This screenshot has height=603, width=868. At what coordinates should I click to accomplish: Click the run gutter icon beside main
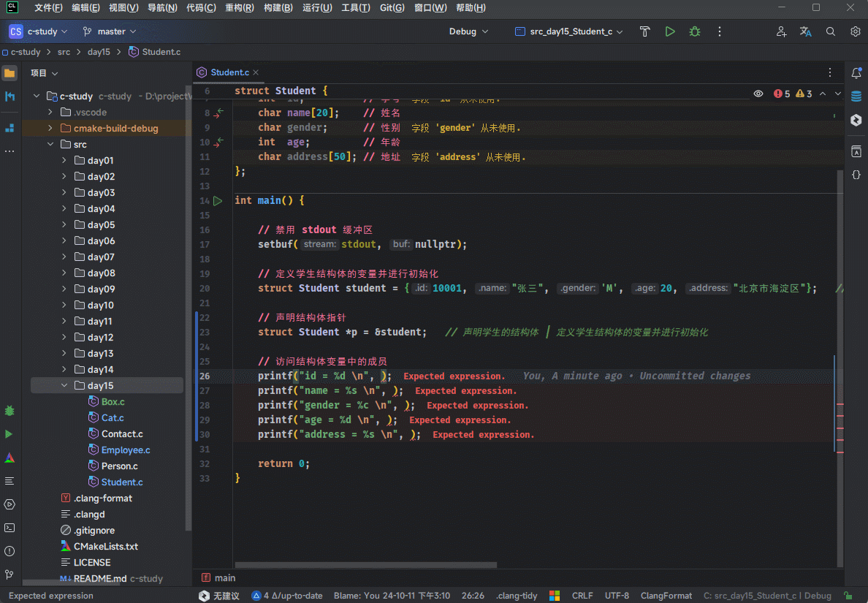coord(218,200)
